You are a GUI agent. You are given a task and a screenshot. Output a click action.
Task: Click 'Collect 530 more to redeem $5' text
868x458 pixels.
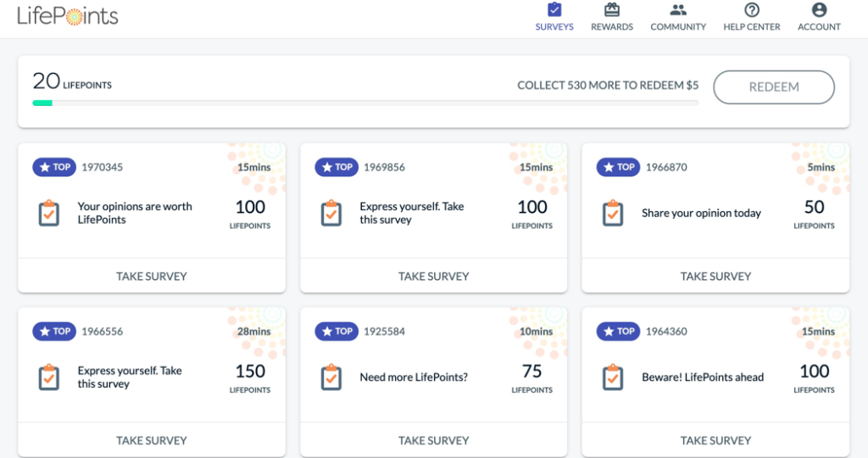coord(608,86)
